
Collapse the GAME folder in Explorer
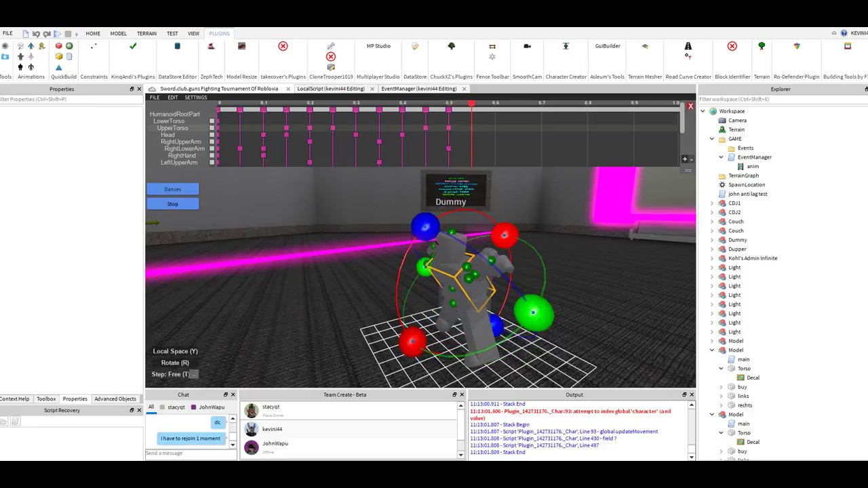tap(712, 139)
